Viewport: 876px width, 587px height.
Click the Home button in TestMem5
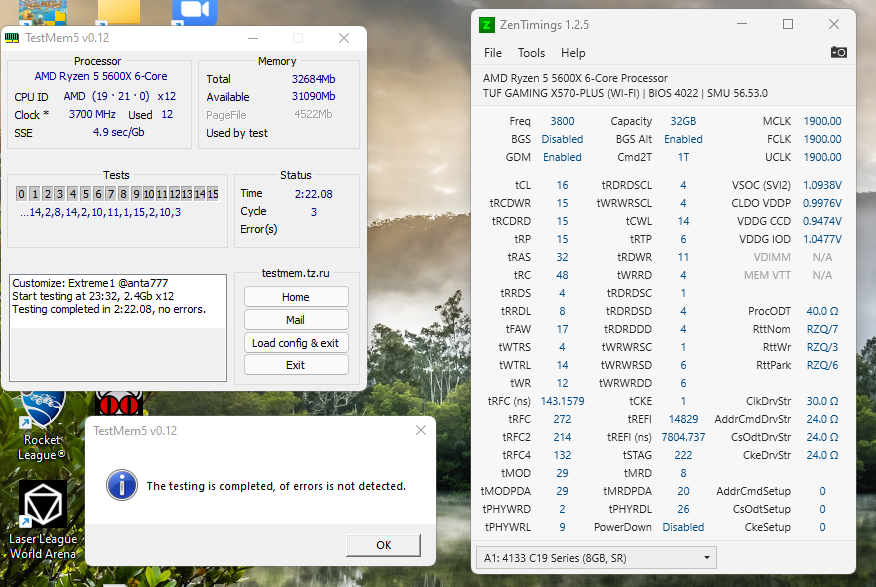point(296,297)
